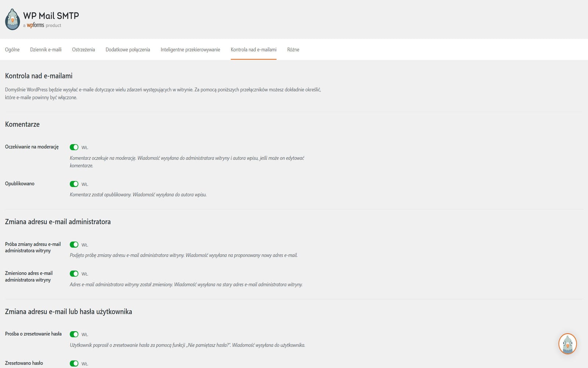Click the WP Mail SMTP title text

tap(51, 16)
